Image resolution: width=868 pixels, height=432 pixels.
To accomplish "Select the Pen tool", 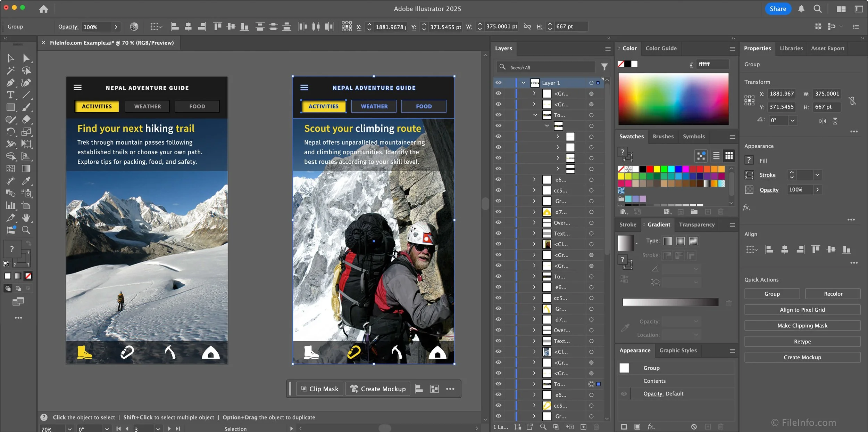I will tap(10, 83).
